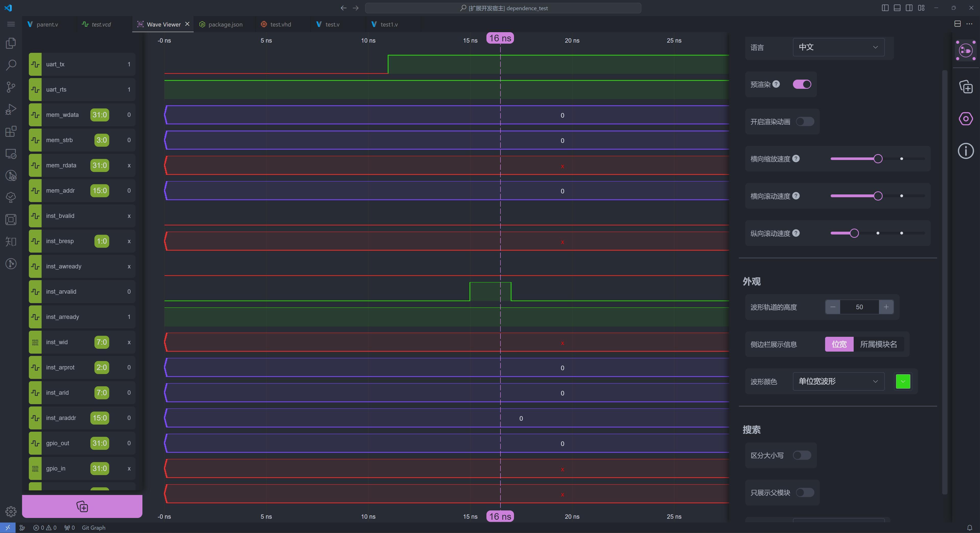The image size is (980, 533).
Task: Open the package.json tab
Action: pyautogui.click(x=225, y=24)
